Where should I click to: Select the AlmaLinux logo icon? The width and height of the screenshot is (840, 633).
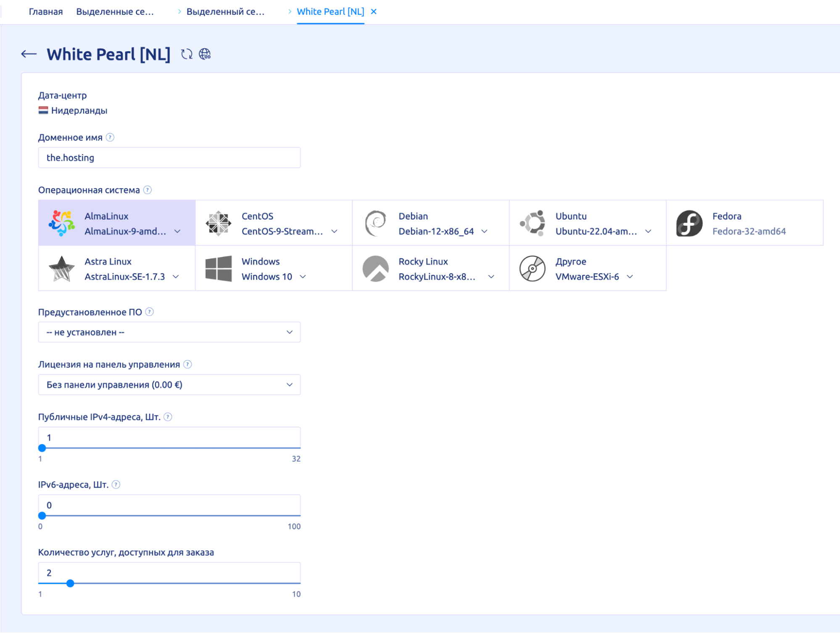click(x=62, y=223)
